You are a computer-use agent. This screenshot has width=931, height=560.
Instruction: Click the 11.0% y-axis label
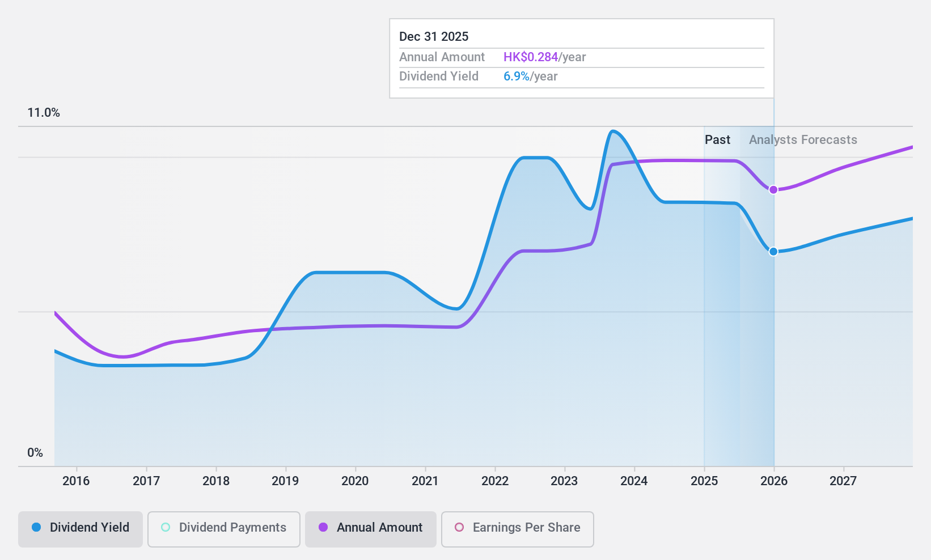44,113
